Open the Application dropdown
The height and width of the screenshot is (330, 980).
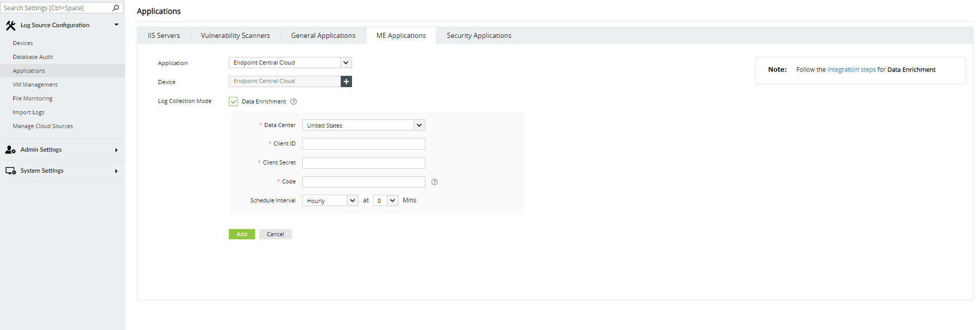[290, 63]
